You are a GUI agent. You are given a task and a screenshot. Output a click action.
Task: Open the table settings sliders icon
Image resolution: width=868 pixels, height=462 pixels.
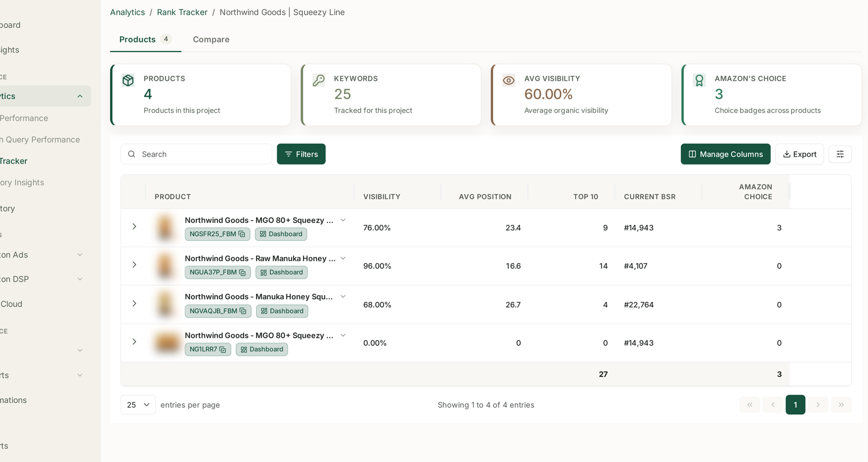840,154
